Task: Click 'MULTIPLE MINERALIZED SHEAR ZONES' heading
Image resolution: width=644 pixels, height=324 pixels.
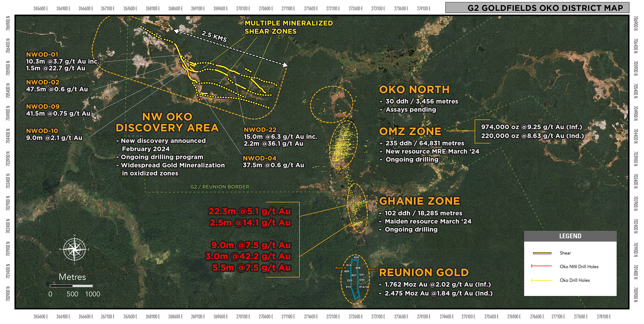Action: tap(289, 27)
